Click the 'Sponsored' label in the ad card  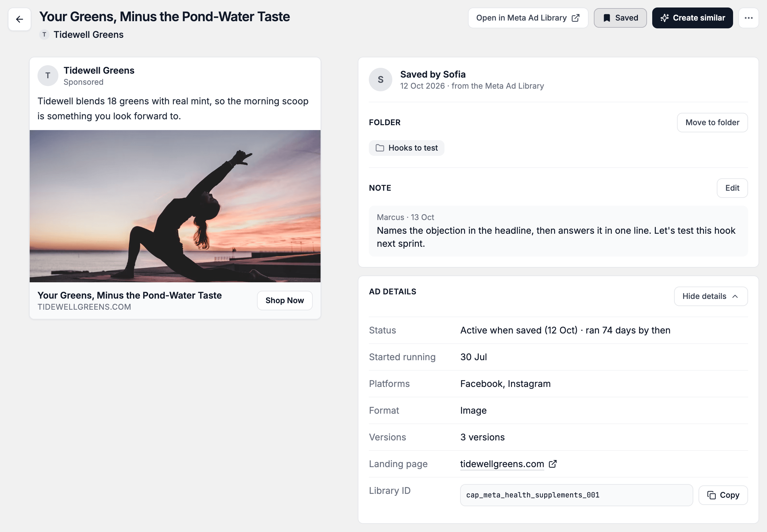[x=83, y=82]
